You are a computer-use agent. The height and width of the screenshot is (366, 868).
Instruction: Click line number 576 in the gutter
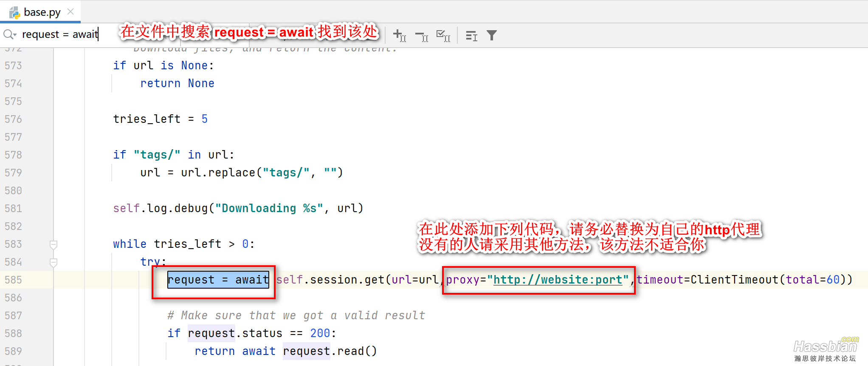[x=13, y=119]
